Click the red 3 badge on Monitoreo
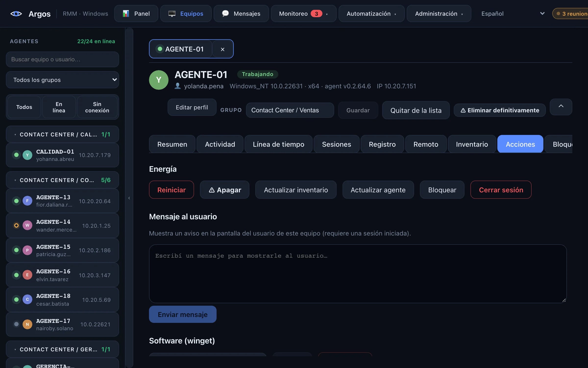This screenshot has width=588, height=368. [316, 14]
